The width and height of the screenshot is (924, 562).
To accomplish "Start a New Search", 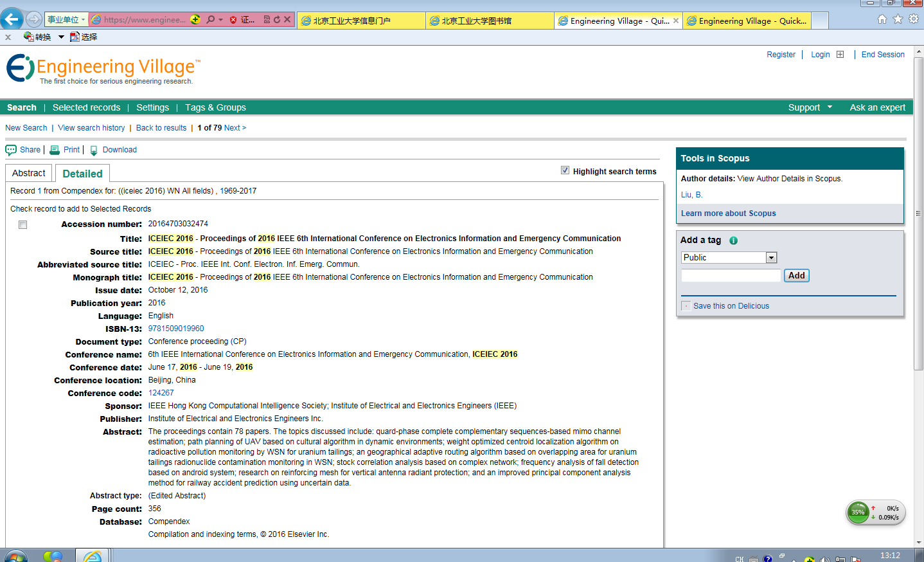I will coord(26,128).
